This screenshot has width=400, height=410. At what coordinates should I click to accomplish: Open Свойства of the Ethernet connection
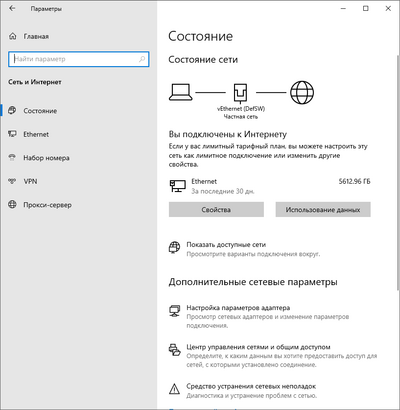(x=216, y=210)
